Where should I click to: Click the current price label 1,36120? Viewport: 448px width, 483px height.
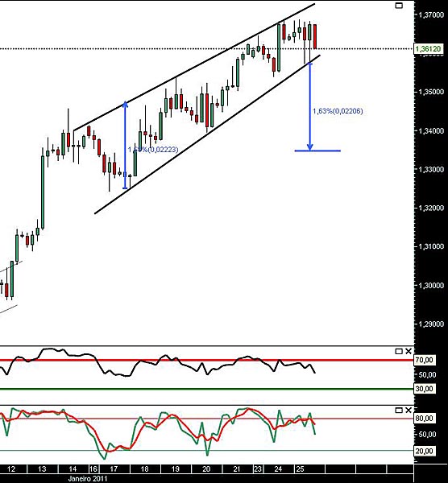pyautogui.click(x=428, y=48)
